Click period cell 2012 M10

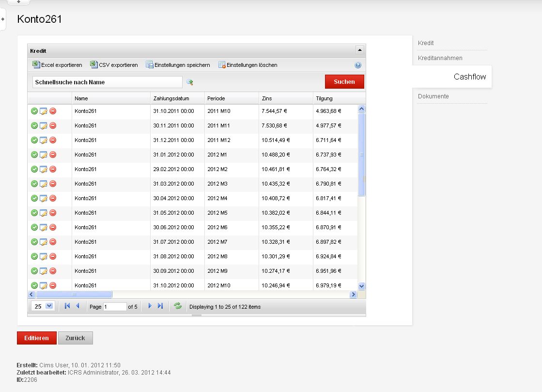point(219,285)
